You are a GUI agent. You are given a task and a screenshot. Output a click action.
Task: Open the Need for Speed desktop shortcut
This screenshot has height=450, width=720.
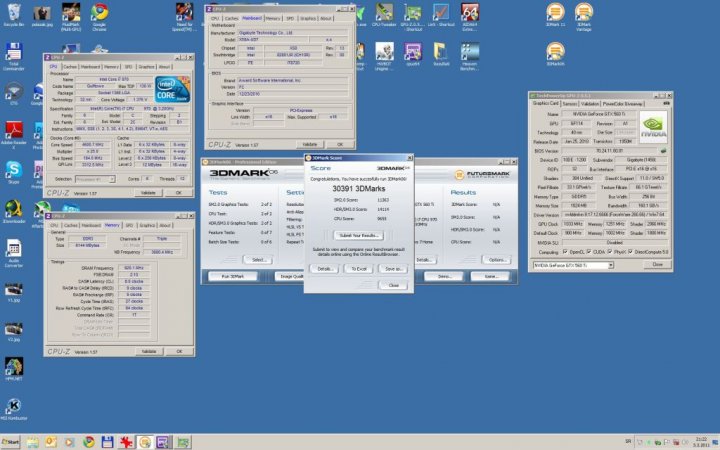pyautogui.click(x=185, y=17)
